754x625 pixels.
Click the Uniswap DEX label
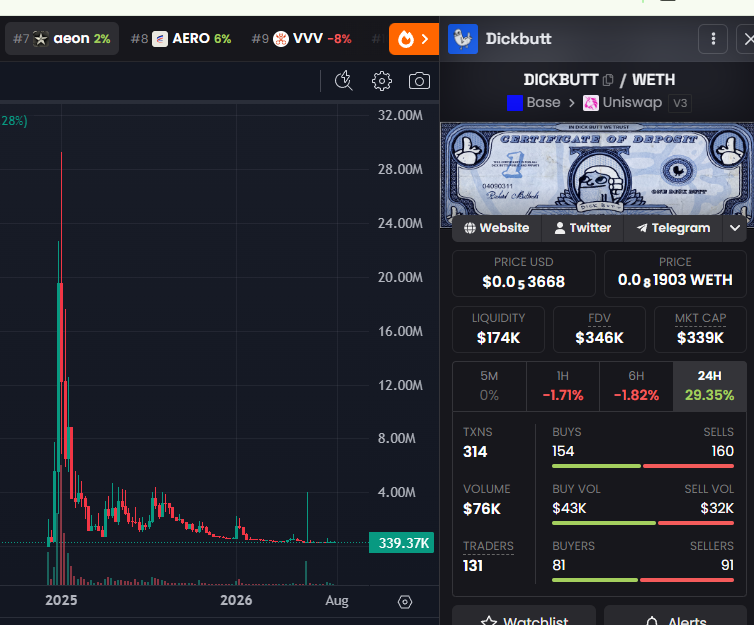click(x=632, y=102)
